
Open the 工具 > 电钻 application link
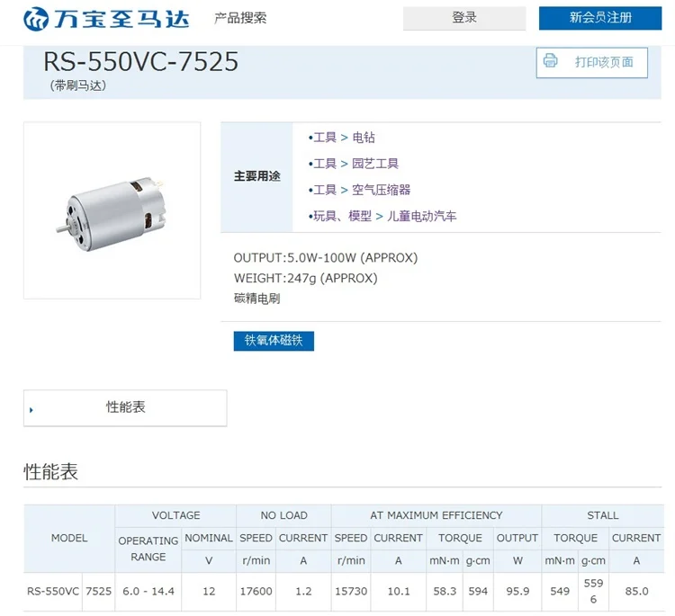pyautogui.click(x=344, y=138)
